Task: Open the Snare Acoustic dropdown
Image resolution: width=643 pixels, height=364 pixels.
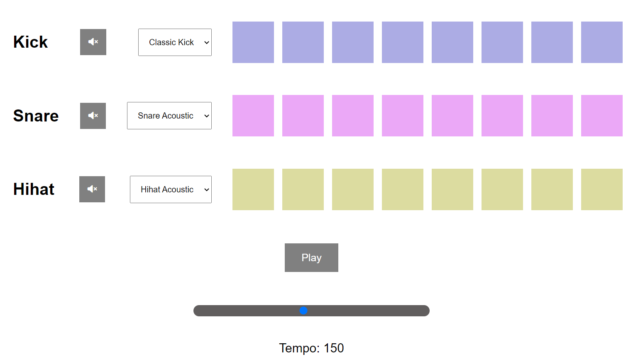Action: [169, 116]
